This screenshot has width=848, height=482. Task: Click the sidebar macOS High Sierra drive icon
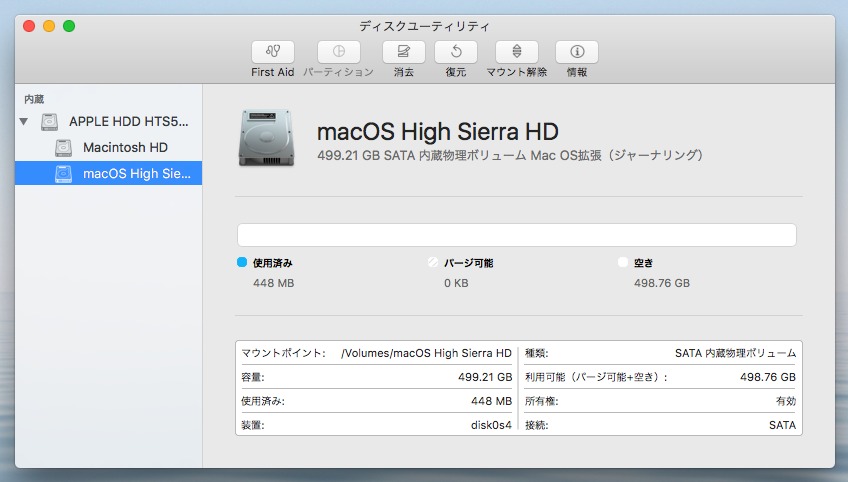[x=63, y=174]
